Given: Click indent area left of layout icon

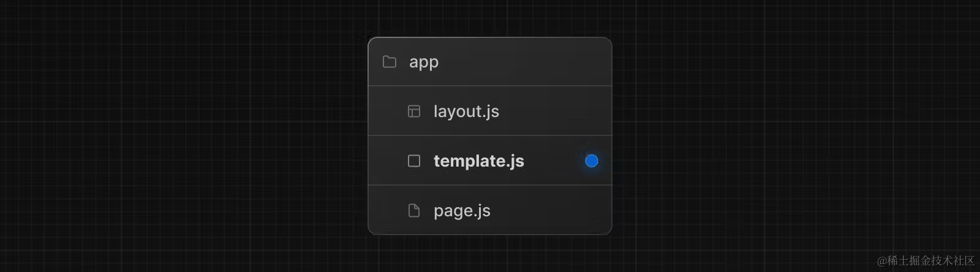Looking at the screenshot, I should pyautogui.click(x=387, y=111).
